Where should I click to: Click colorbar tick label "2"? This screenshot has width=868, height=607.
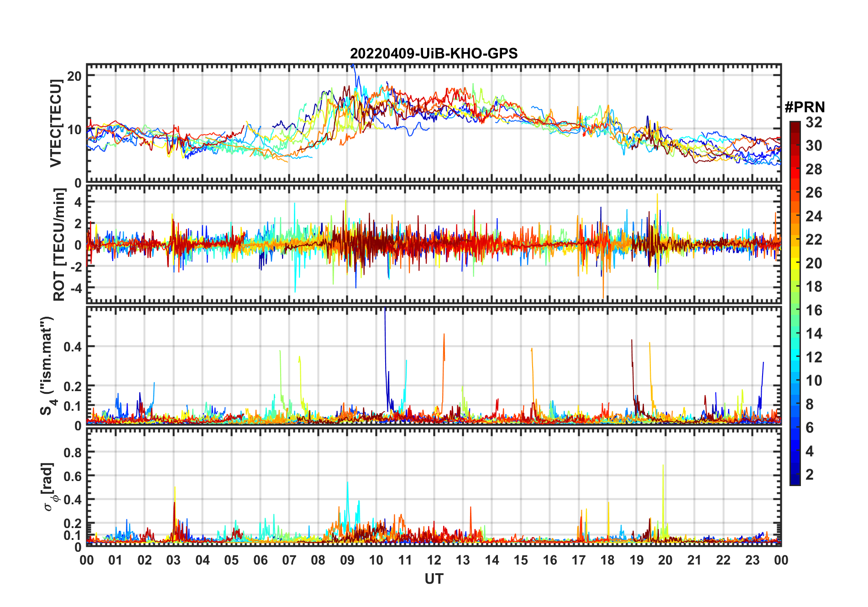[810, 475]
